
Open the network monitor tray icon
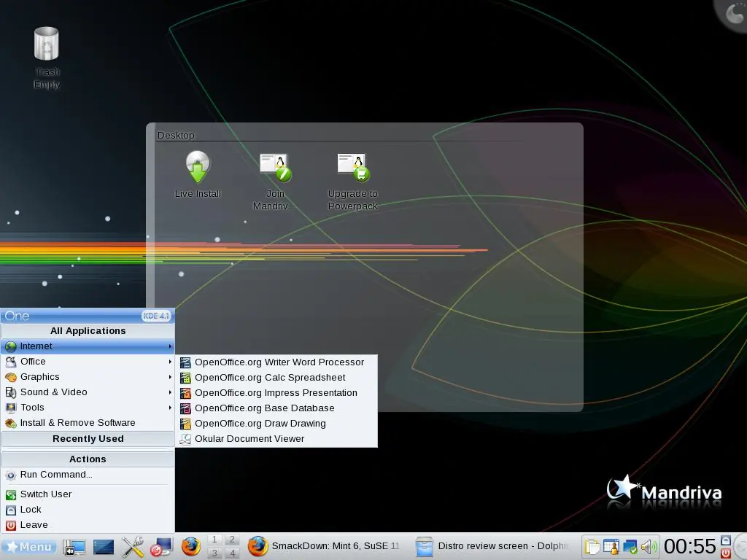[x=630, y=547]
